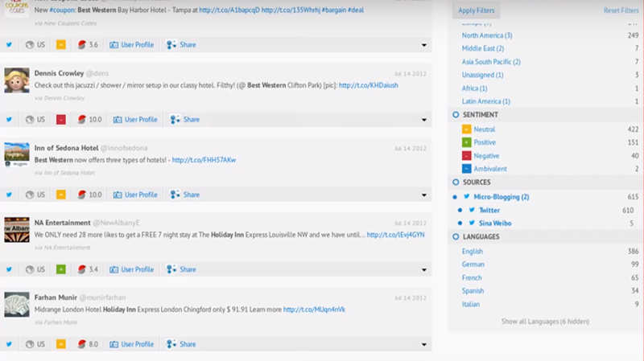
Task: Click Twitter bird icon on Dennis Crowley post
Action: pos(10,120)
